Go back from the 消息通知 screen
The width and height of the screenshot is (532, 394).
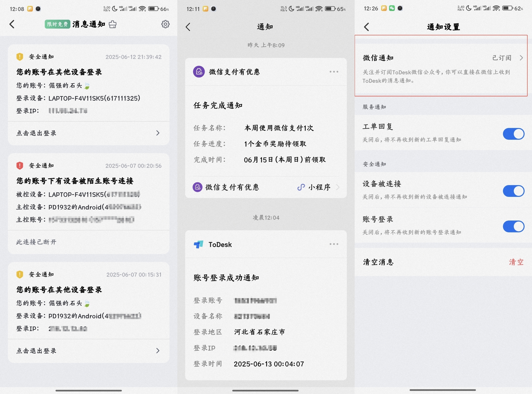click(12, 24)
